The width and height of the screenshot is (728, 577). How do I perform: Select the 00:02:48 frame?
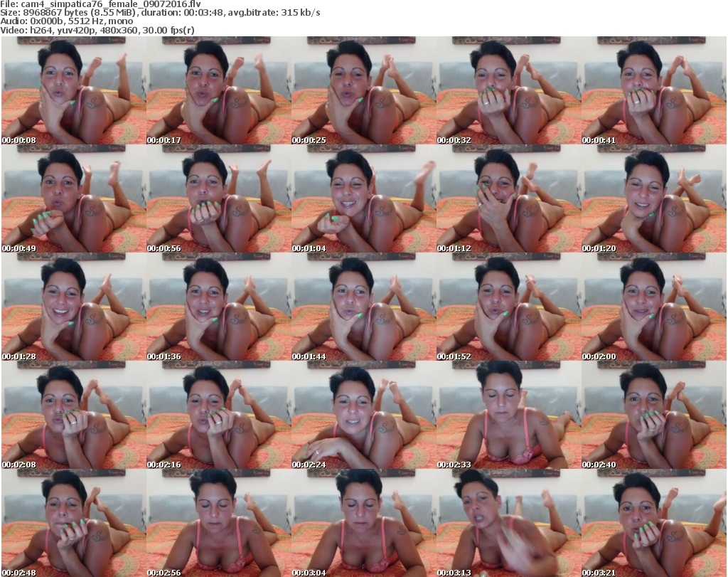pos(74,523)
